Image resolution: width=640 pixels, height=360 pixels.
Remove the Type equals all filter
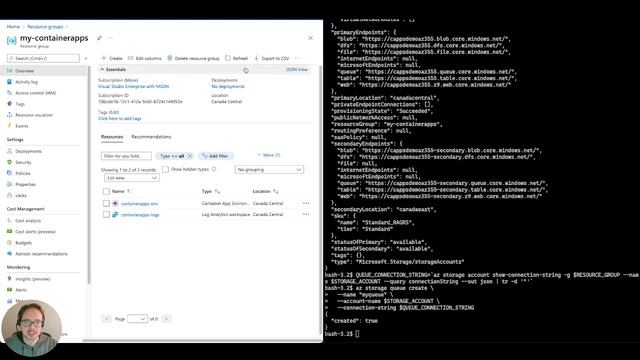pyautogui.click(x=190, y=156)
